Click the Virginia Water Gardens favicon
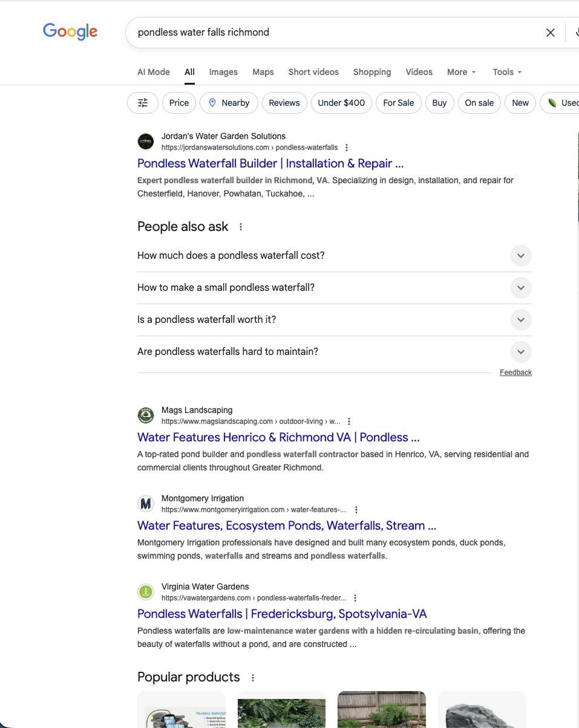The image size is (579, 728). click(146, 592)
